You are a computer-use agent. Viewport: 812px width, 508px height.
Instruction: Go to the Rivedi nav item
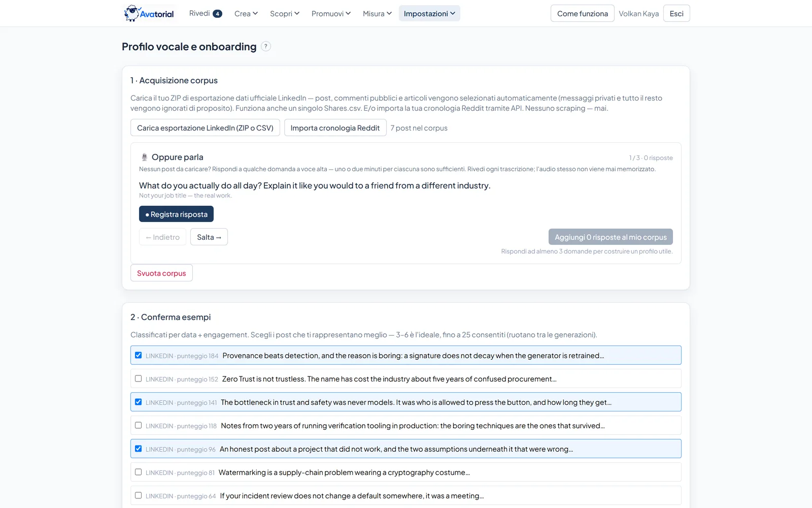(x=206, y=14)
